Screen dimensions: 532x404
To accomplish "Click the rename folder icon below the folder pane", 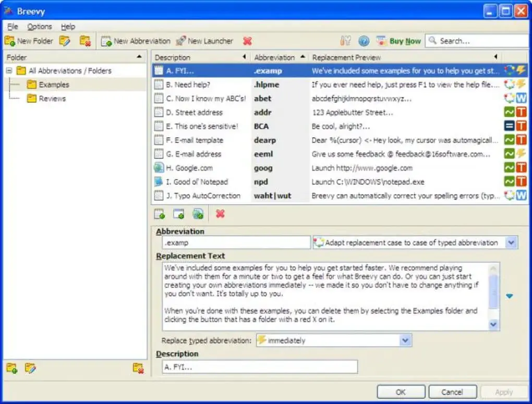I will [30, 368].
